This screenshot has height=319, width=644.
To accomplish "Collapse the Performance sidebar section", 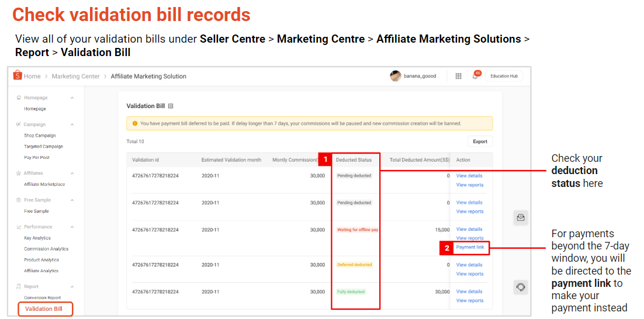I will 72,227.
